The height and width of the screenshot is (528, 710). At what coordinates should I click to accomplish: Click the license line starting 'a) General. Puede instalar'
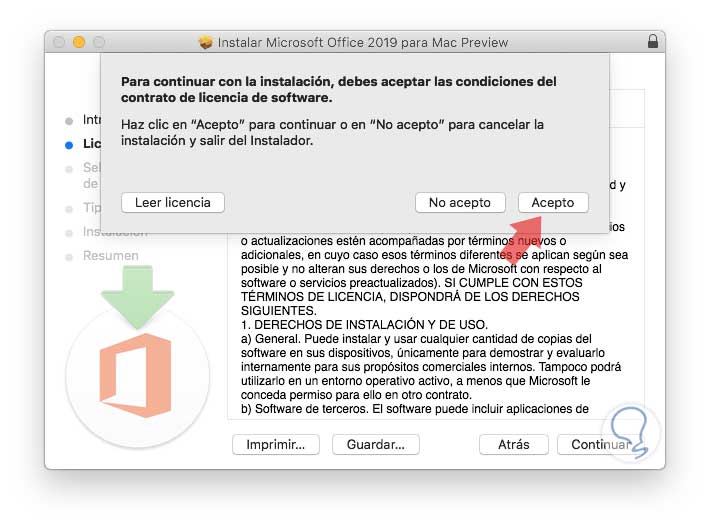(x=416, y=339)
